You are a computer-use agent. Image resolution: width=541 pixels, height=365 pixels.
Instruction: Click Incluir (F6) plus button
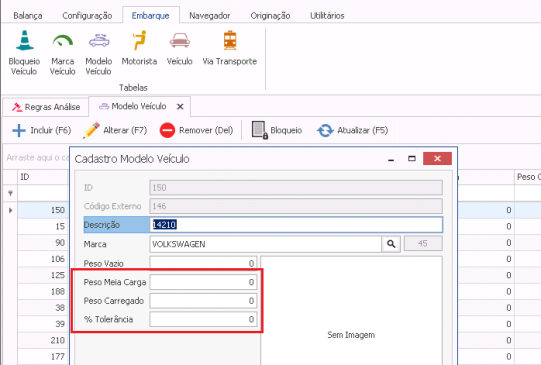pyautogui.click(x=41, y=130)
